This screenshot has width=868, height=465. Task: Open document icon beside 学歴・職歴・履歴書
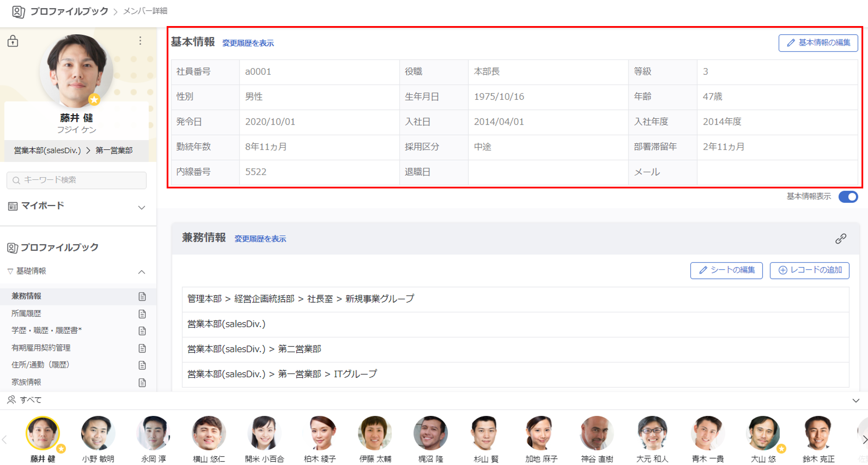[142, 331]
